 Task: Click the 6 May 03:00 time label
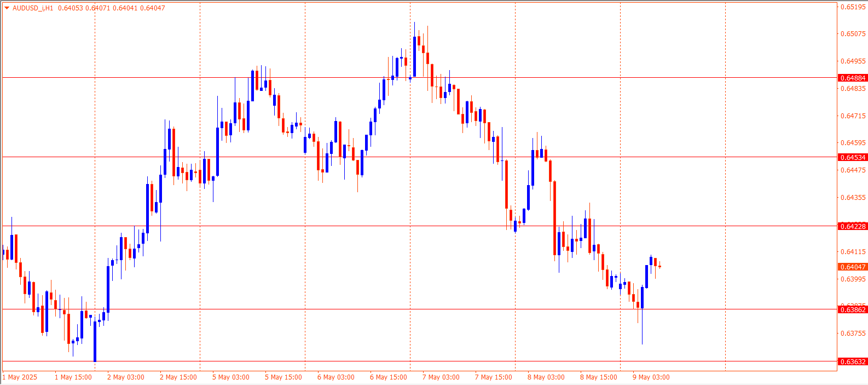[336, 377]
